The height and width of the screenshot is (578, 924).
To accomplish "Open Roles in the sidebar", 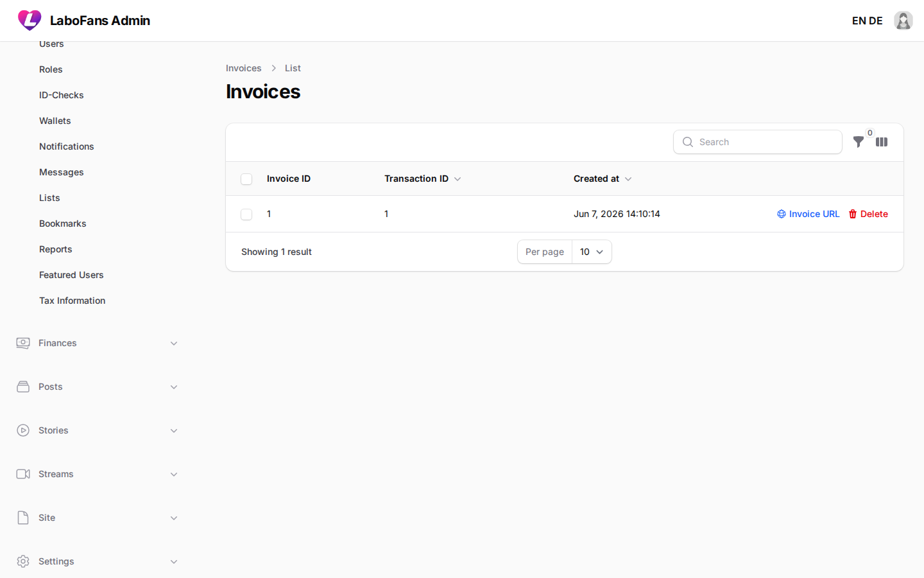I will pyautogui.click(x=51, y=69).
